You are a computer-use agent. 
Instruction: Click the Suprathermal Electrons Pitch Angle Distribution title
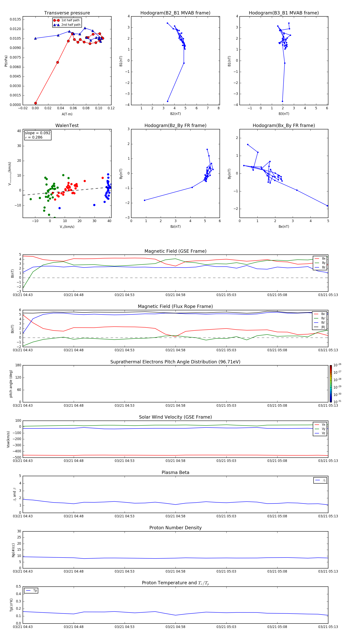(175, 362)
